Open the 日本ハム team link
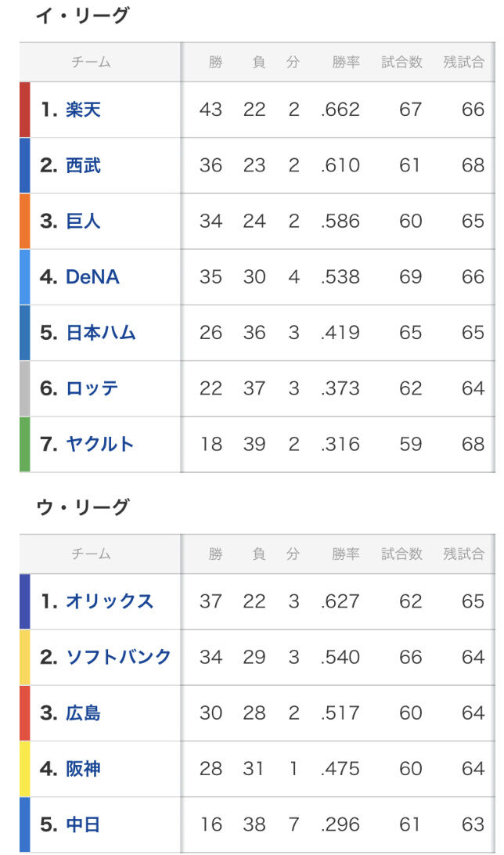The width and height of the screenshot is (504, 855). coord(100,333)
